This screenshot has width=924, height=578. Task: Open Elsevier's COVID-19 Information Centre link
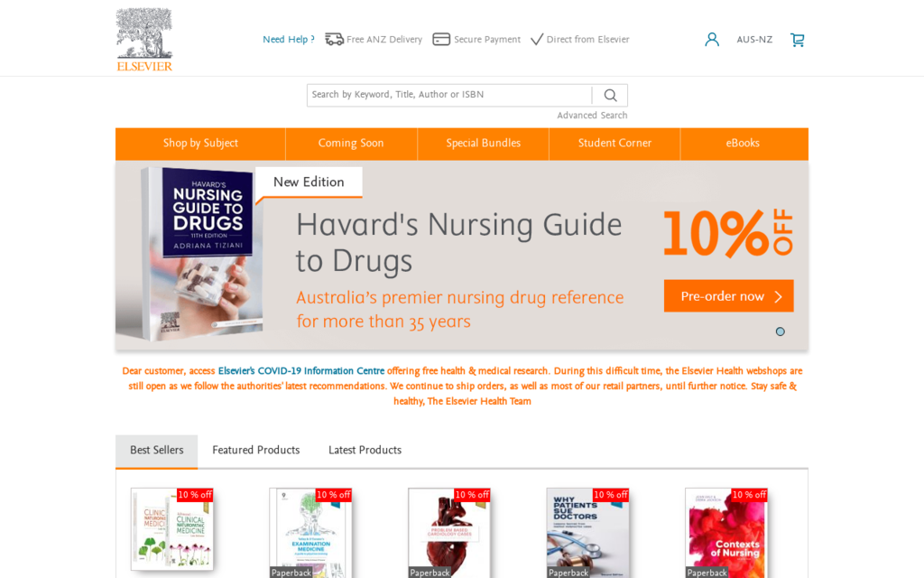[301, 371]
